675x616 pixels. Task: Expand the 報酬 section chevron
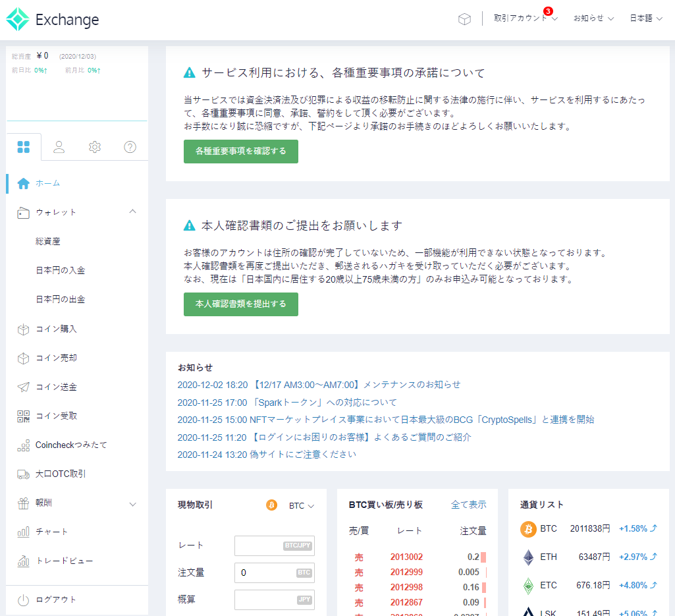point(132,504)
